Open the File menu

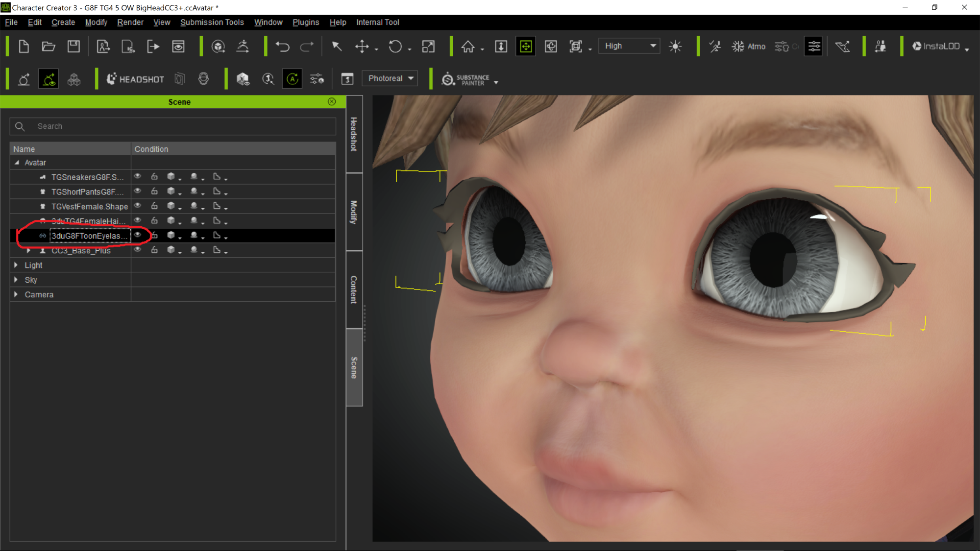[11, 23]
